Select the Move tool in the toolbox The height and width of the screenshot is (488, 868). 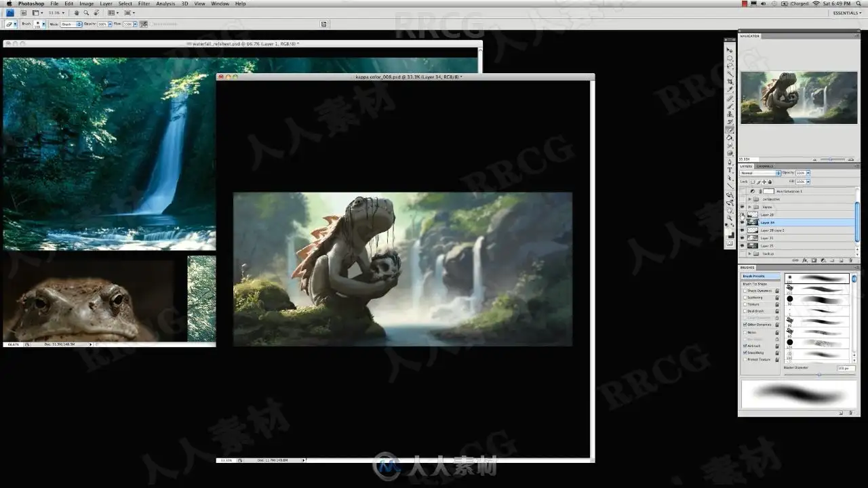(730, 50)
